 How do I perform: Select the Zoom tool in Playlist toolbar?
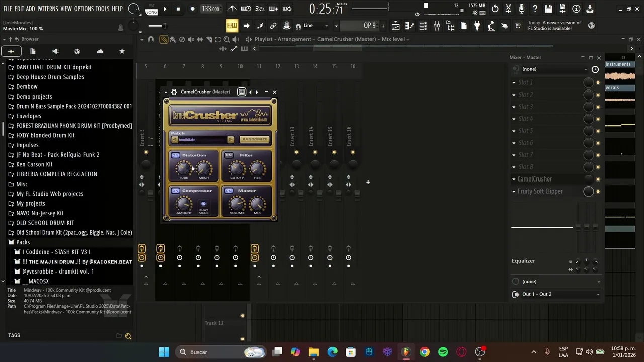pos(227,39)
